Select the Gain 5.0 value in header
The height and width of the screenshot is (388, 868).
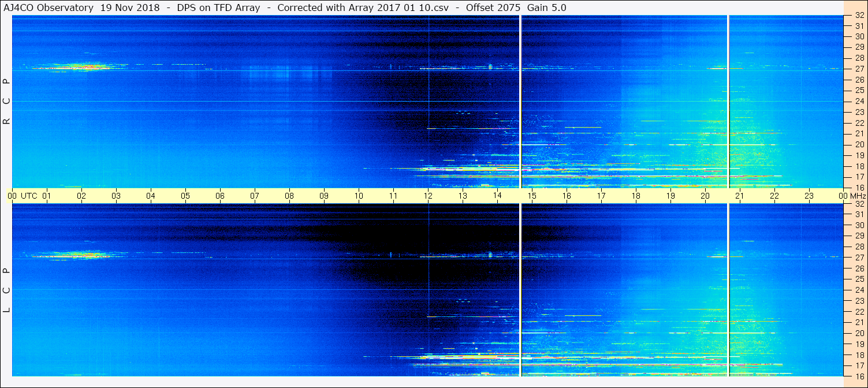(x=547, y=8)
